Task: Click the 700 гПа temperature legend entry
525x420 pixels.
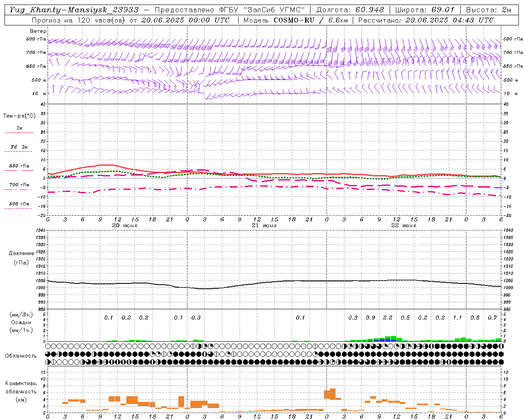Action: click(x=19, y=185)
